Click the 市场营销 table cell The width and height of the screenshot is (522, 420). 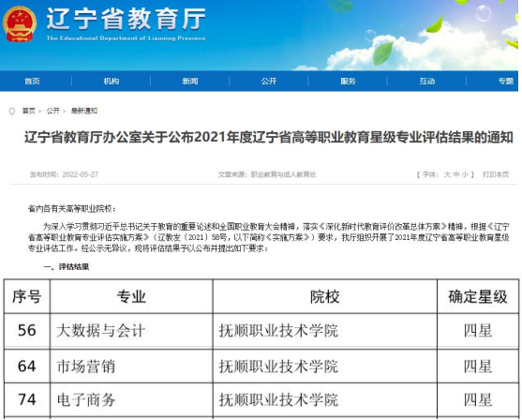click(131, 367)
